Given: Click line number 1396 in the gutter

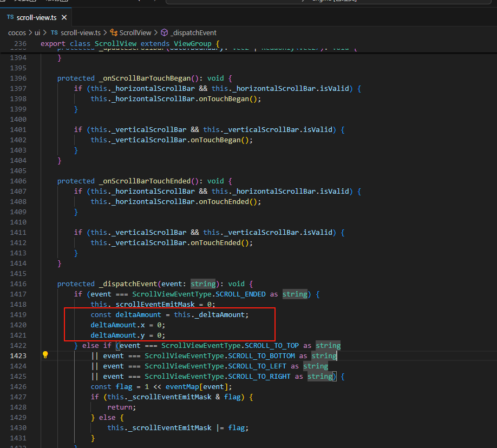Looking at the screenshot, I should [x=18, y=78].
